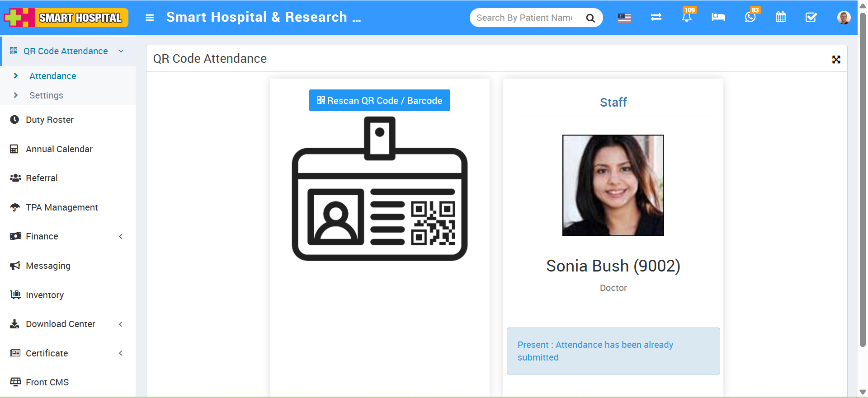868x398 pixels.
Task: Open the Front CMS menu item
Action: [x=47, y=382]
